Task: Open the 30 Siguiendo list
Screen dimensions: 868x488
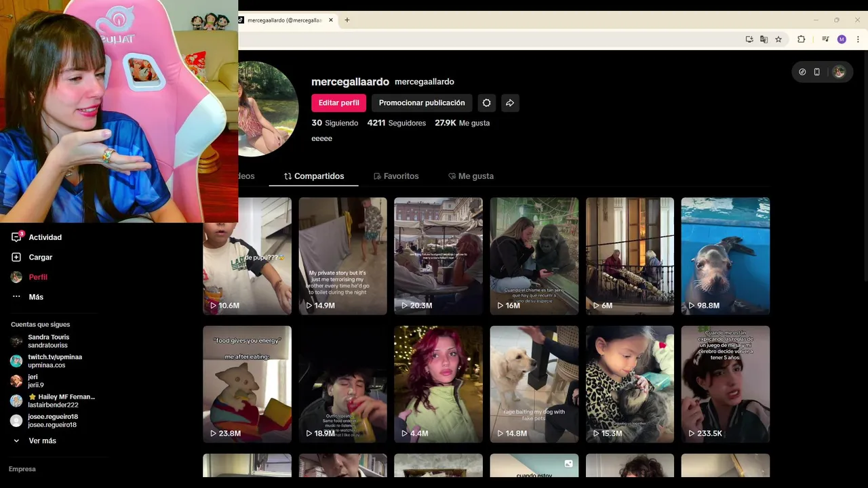Action: (x=334, y=123)
